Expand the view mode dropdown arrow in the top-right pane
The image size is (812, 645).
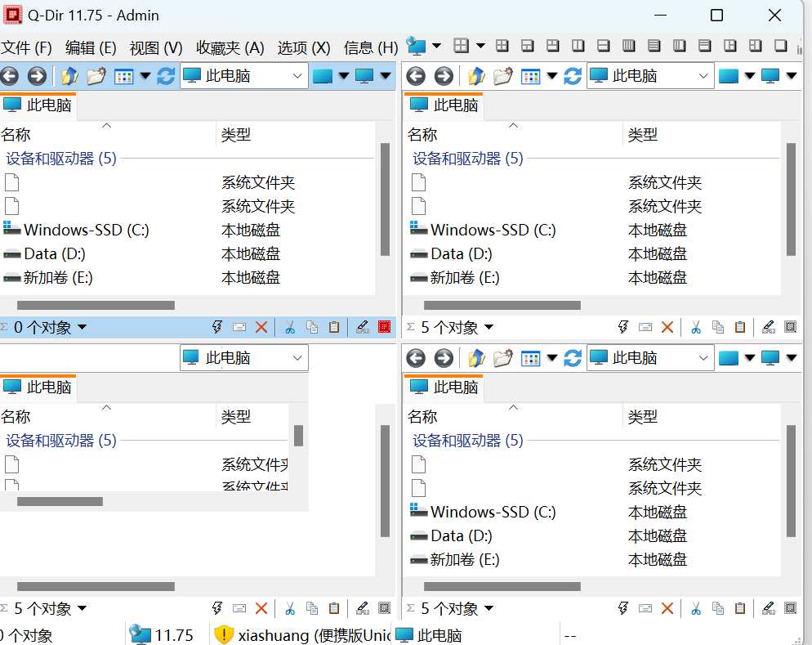(552, 76)
